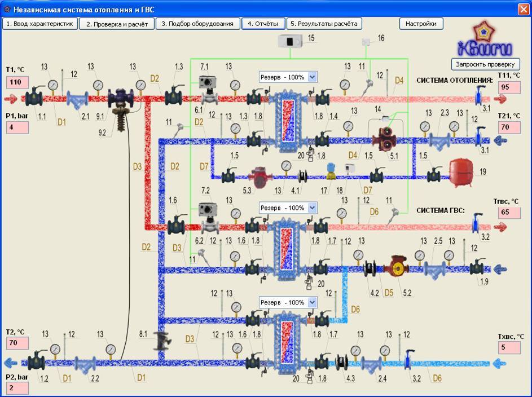Select the controller unit labeled 15
The height and width of the screenshot is (397, 532).
(292, 41)
